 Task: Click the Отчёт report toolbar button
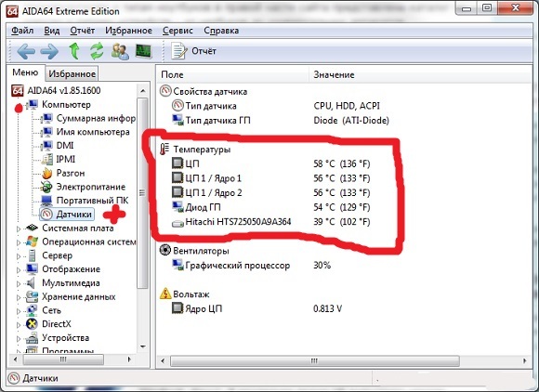194,51
